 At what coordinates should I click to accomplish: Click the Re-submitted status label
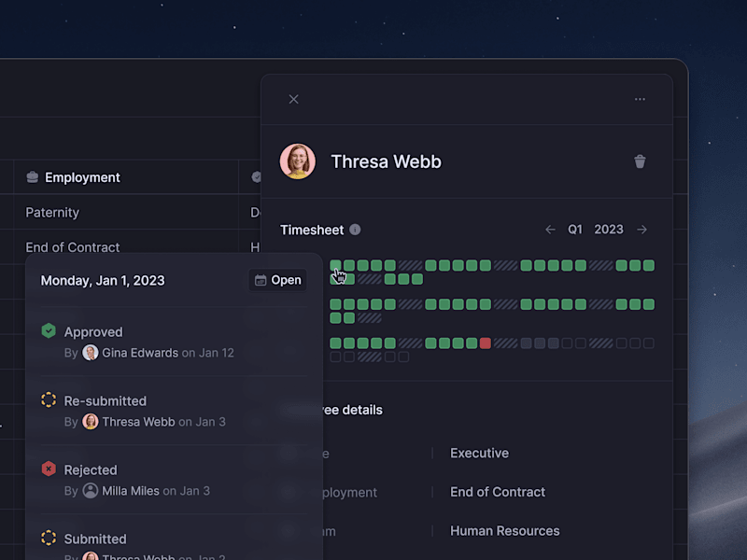point(106,401)
